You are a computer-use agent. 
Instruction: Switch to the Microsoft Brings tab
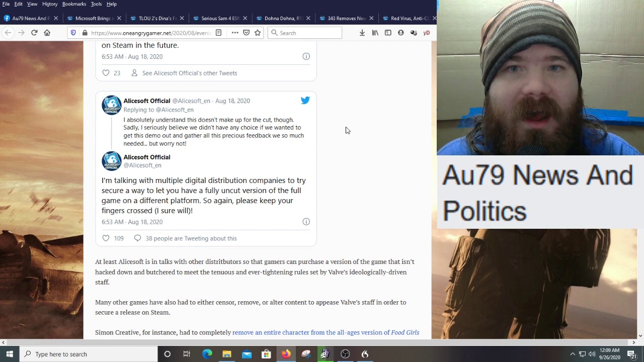pos(94,18)
